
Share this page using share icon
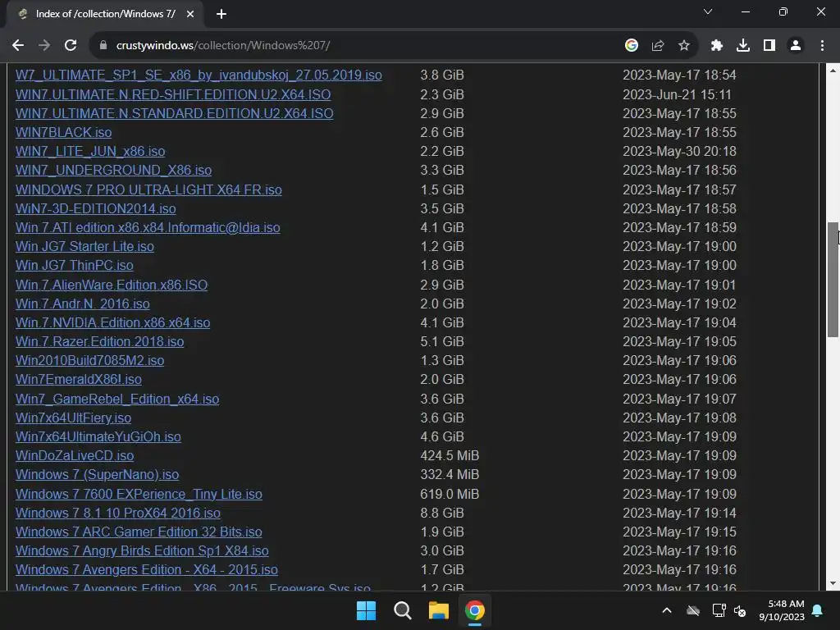(x=658, y=46)
